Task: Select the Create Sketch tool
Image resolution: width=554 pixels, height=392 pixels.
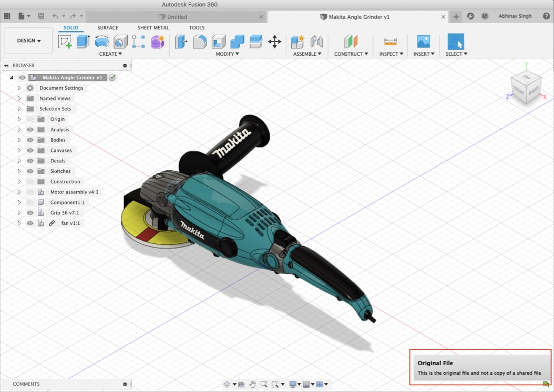Action: click(x=65, y=42)
